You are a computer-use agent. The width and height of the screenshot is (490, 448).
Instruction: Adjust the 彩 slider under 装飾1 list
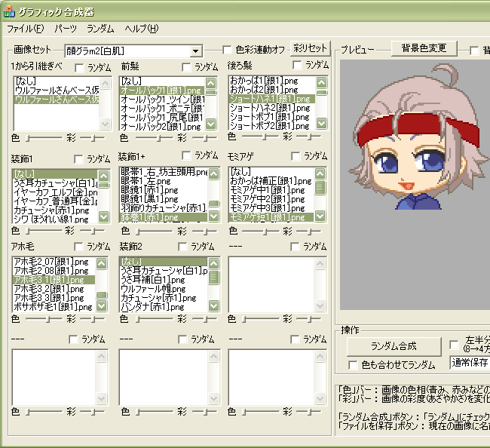(93, 231)
